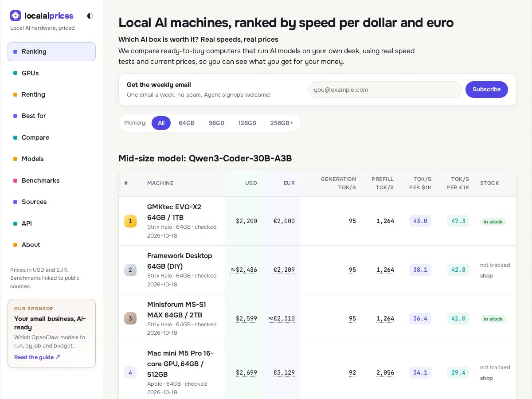The width and height of the screenshot is (532, 399).
Task: Click the localaiprices brand name
Action: click(x=49, y=16)
